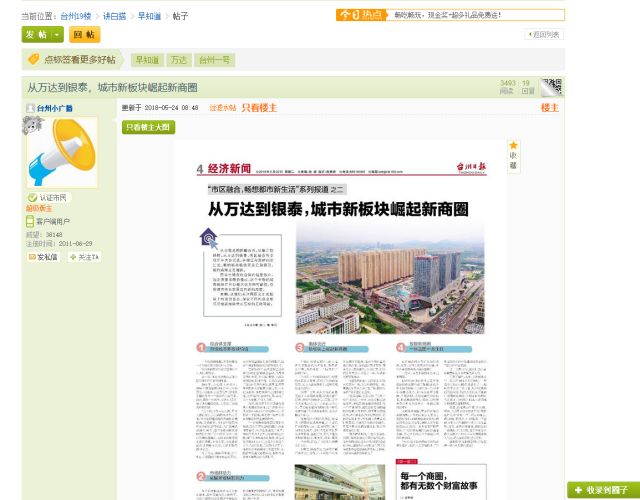This screenshot has height=500, width=640.
Task: Click the green 只看楼主大图 button
Action: point(149,127)
